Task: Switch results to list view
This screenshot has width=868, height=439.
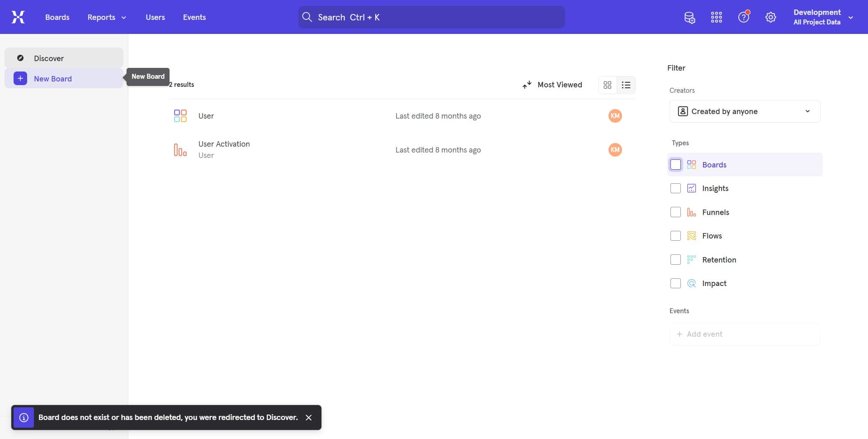Action: click(626, 85)
